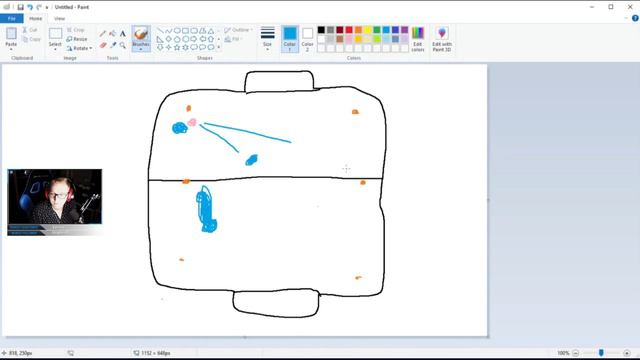Pick the black color swatch
The image size is (640, 360).
(321, 30)
